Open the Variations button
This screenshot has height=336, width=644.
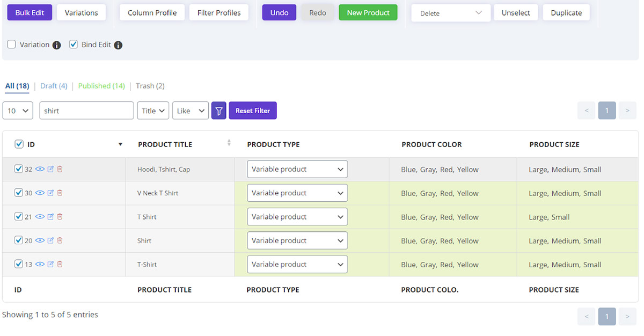point(82,13)
